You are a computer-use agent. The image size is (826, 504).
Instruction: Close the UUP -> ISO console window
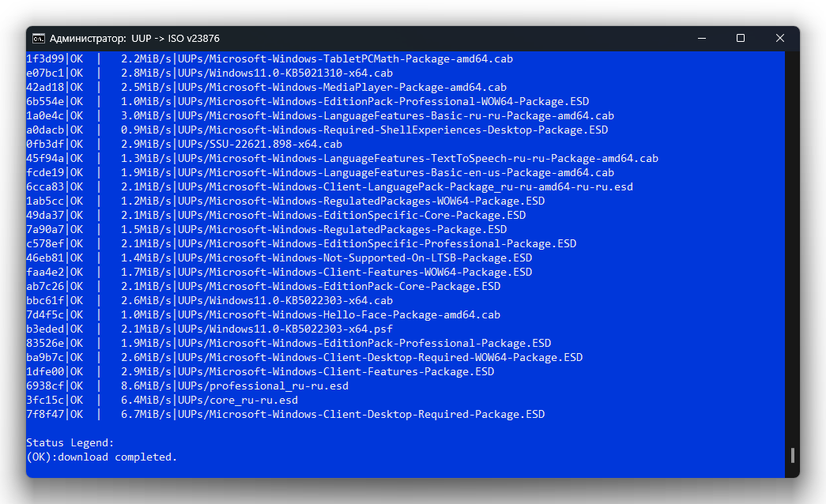(x=780, y=39)
